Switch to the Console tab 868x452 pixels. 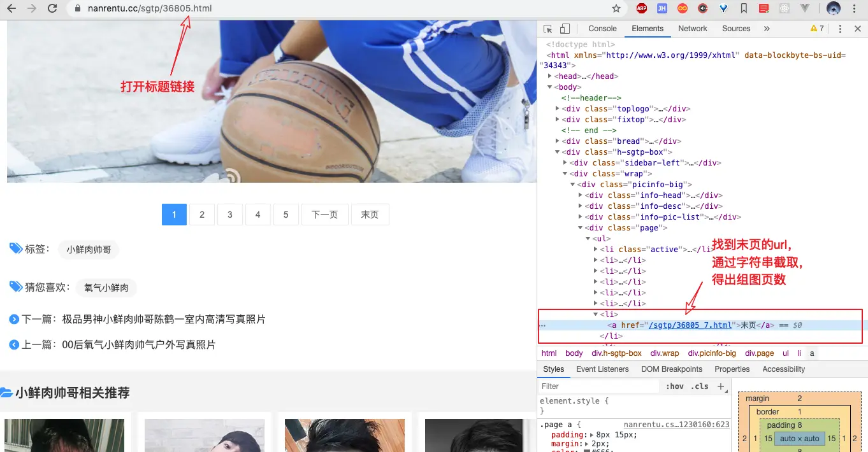click(602, 29)
